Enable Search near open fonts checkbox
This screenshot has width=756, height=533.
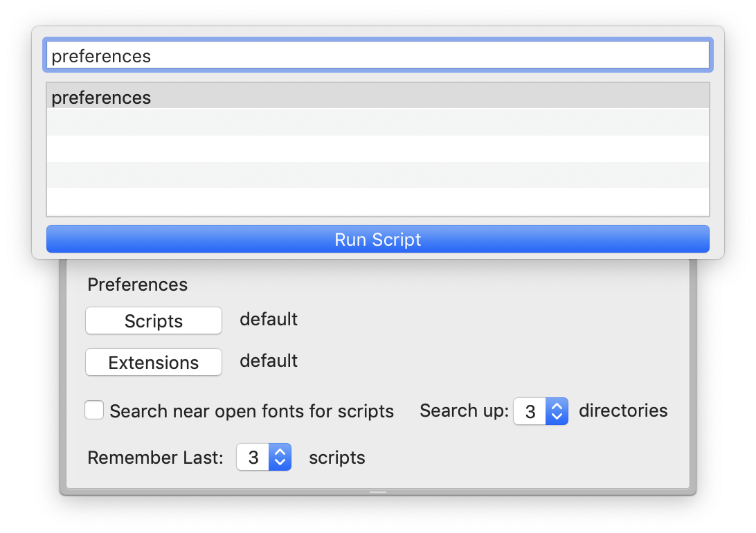pos(94,410)
